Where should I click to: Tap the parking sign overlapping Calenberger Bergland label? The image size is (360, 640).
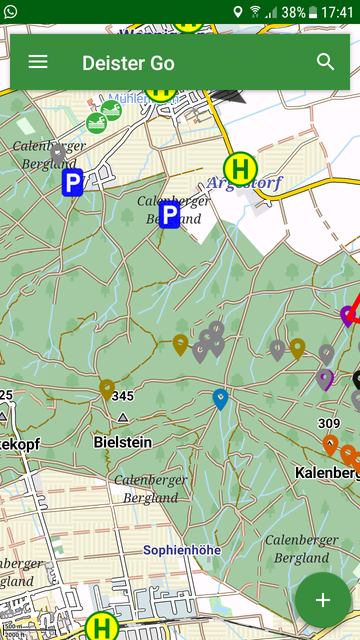tap(169, 214)
